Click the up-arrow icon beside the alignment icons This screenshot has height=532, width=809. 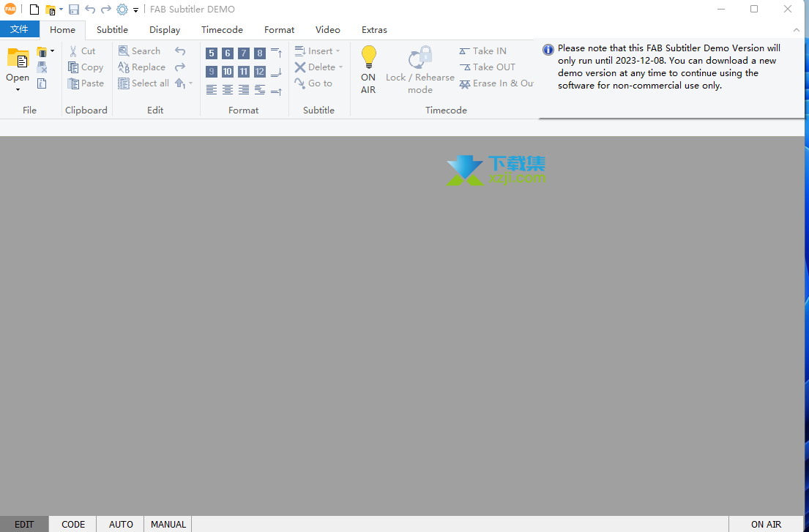(x=277, y=91)
